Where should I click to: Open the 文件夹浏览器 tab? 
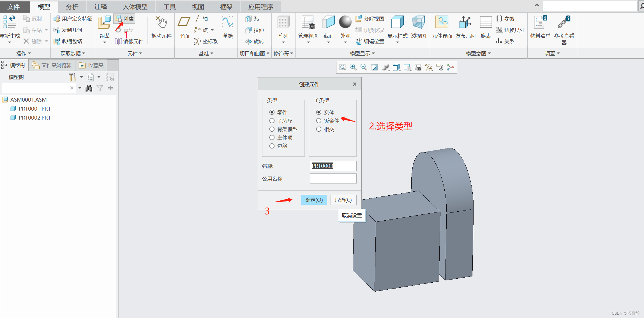pyautogui.click(x=52, y=65)
